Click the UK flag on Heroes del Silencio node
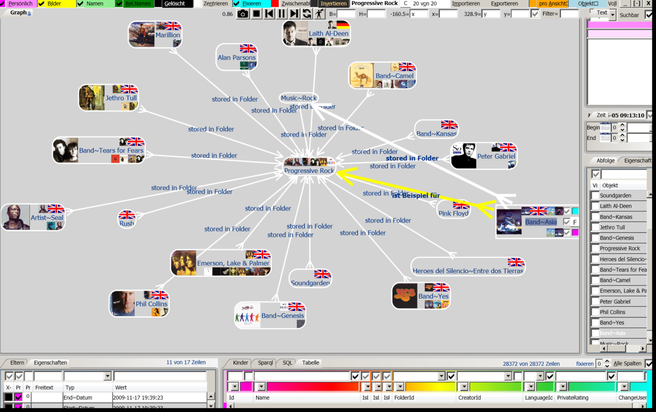This screenshot has height=412, width=656. 516,262
